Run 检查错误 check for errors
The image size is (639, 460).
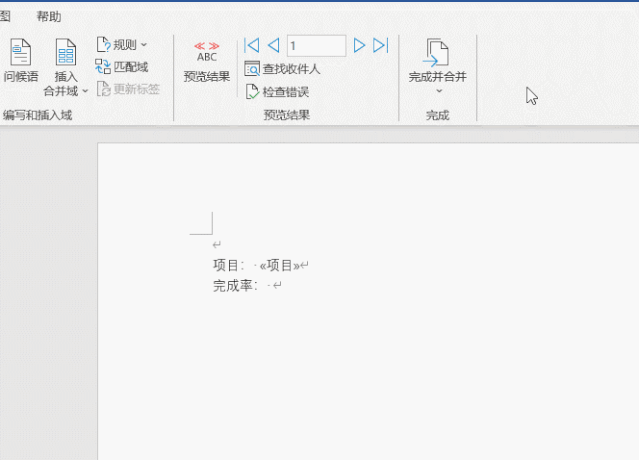(x=277, y=92)
